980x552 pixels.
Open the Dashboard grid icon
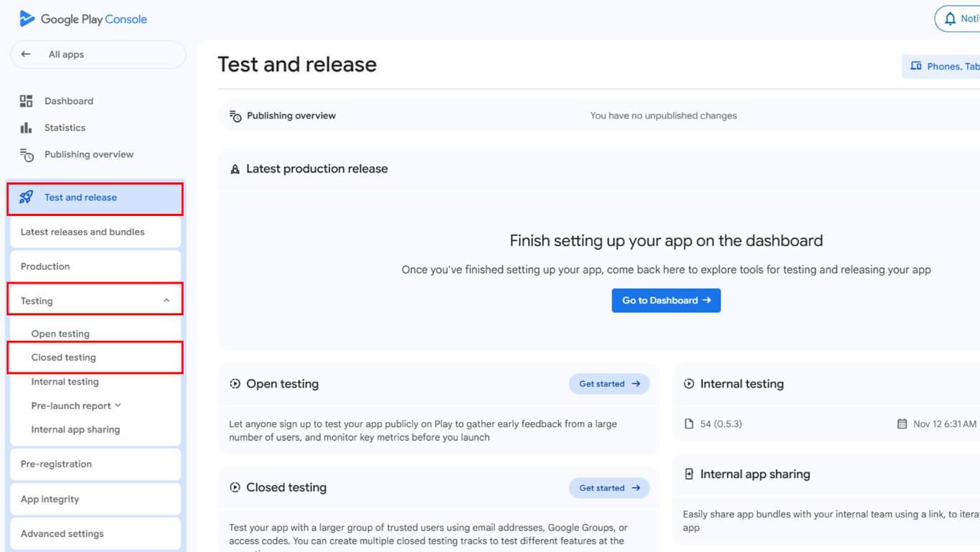27,101
